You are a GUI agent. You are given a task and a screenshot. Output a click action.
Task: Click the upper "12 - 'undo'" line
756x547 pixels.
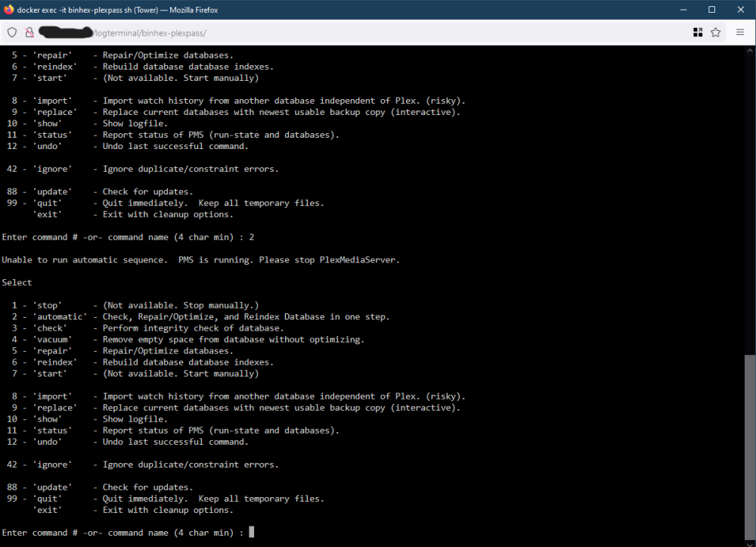coord(128,146)
